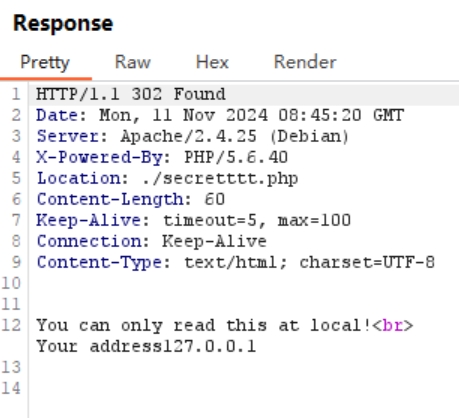Screen dimensions: 459x418
Task: Click the Connection header name
Action: click(x=89, y=241)
